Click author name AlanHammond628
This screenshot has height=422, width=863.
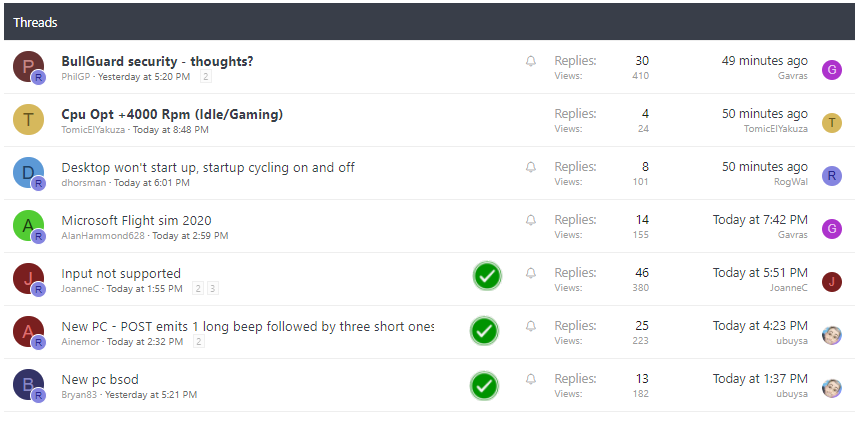[x=103, y=235]
